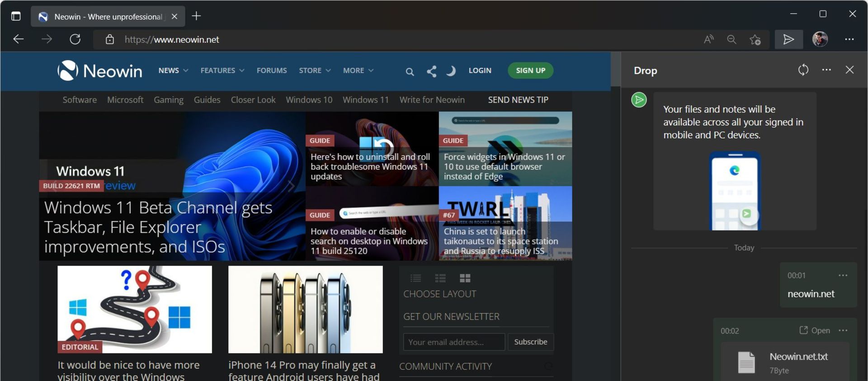Open the Edge profile avatar
This screenshot has height=381, width=868.
point(820,39)
